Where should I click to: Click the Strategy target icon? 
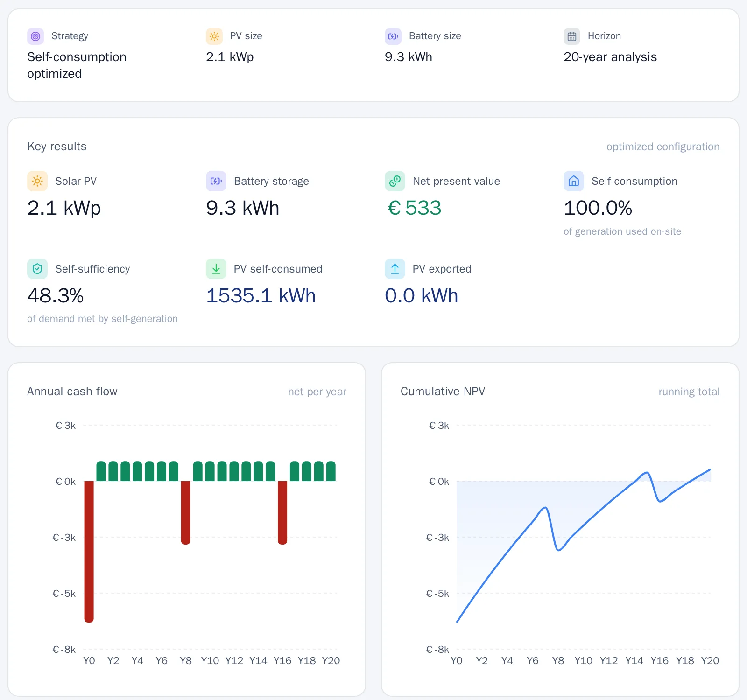click(x=35, y=36)
